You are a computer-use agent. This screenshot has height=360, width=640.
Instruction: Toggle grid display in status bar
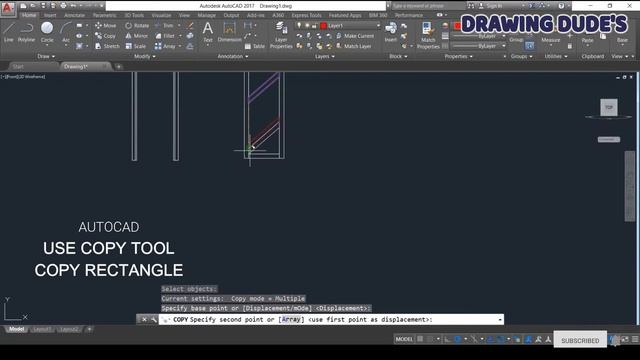[420, 339]
